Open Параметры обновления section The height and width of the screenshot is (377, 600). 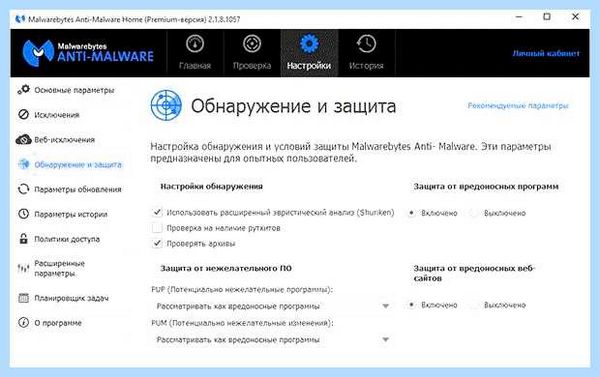click(78, 189)
